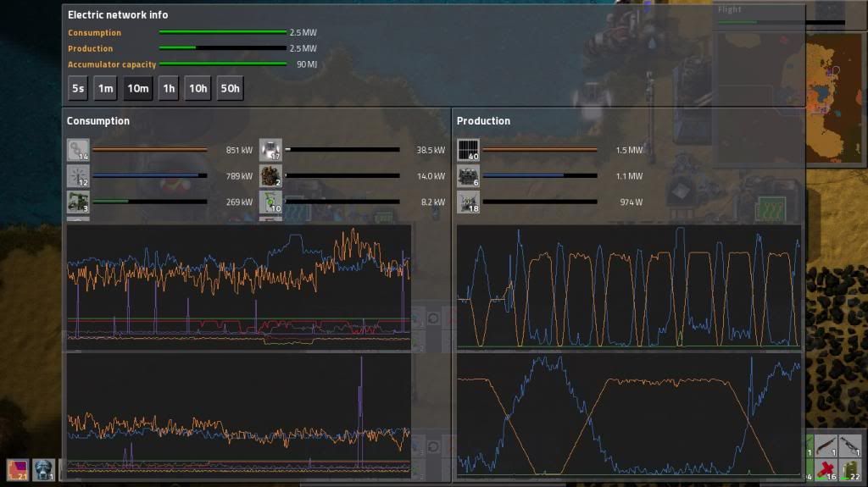Screen dimensions: 868x487
Task: Select the second gun weapon slot
Action: coord(850,445)
